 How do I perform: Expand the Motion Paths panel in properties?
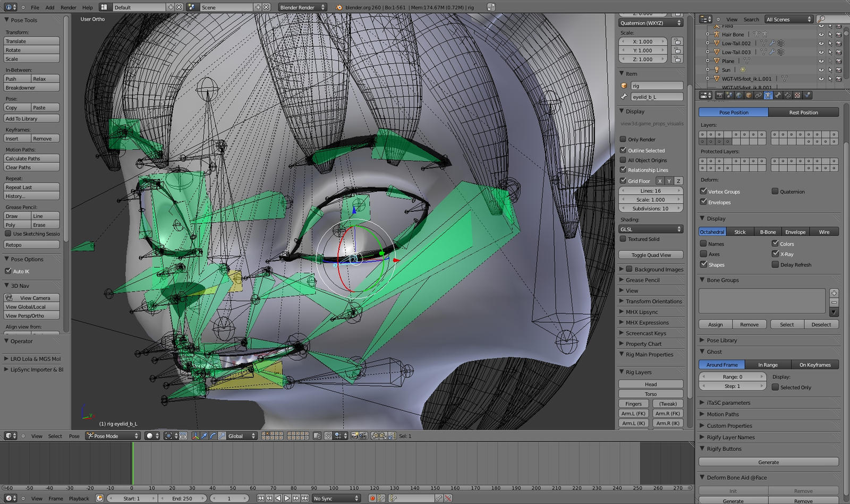pyautogui.click(x=722, y=414)
